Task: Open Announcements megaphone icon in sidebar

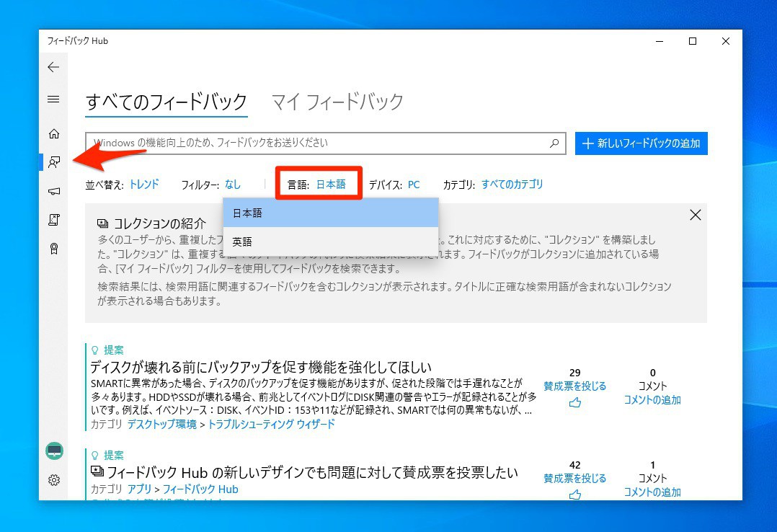Action: pos(53,191)
